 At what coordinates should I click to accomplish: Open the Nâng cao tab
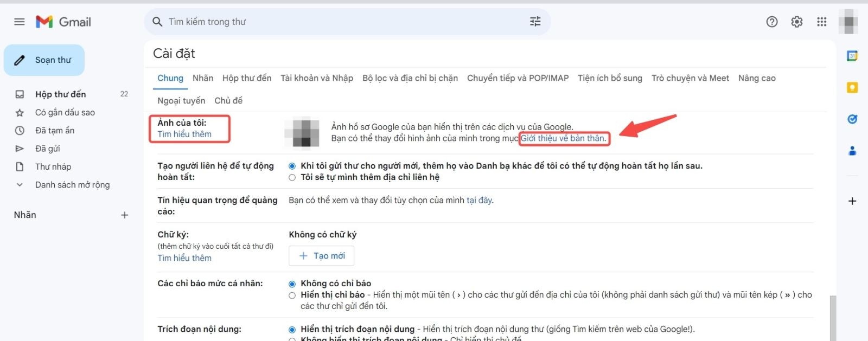(x=757, y=78)
